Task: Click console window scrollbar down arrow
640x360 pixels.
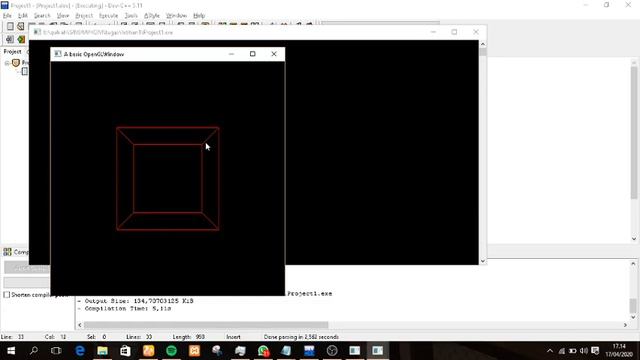Action: pos(483,261)
